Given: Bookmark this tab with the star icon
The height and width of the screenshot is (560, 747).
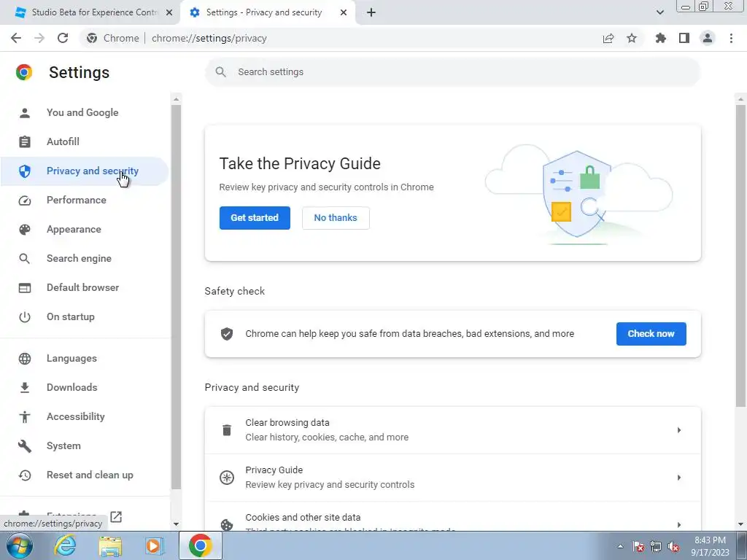Looking at the screenshot, I should point(632,38).
